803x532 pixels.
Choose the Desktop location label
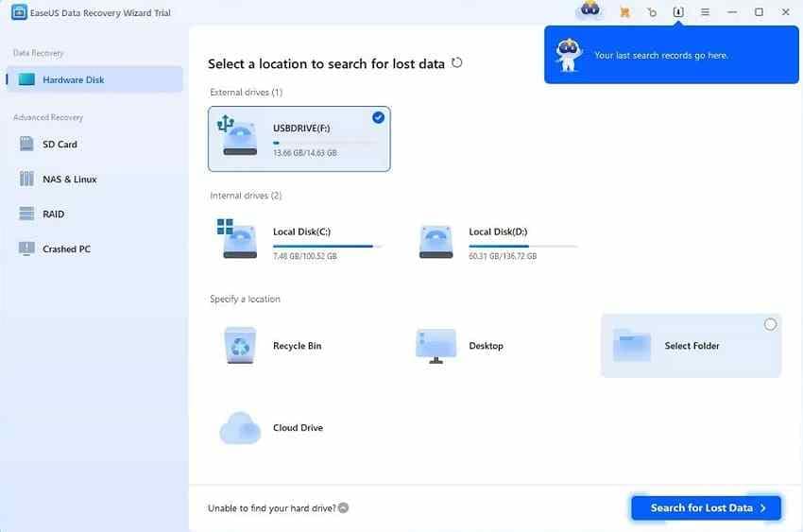486,346
